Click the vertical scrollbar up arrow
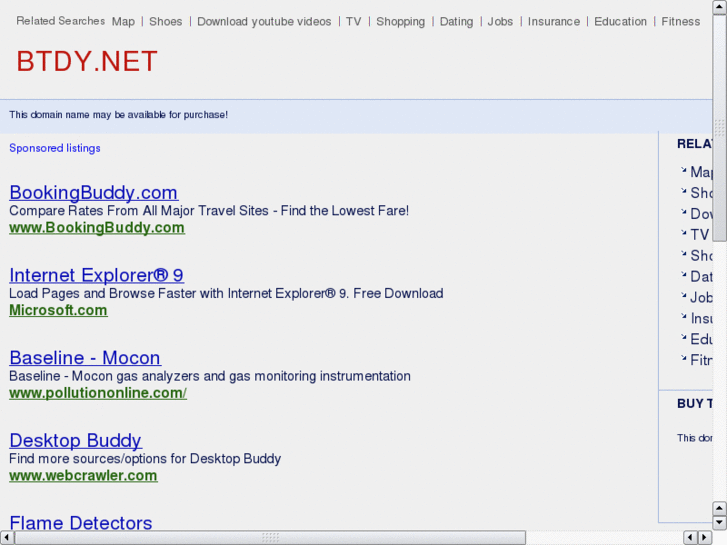 click(x=719, y=7)
